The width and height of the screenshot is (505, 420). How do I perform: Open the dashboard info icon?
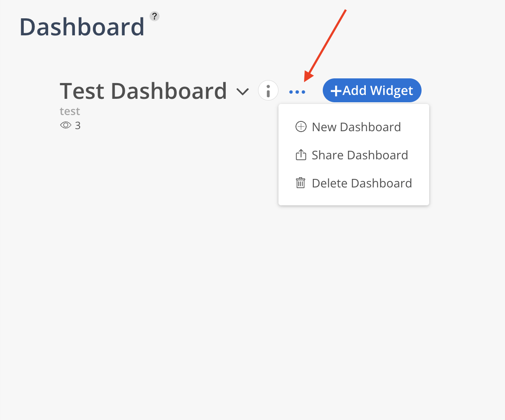268,91
